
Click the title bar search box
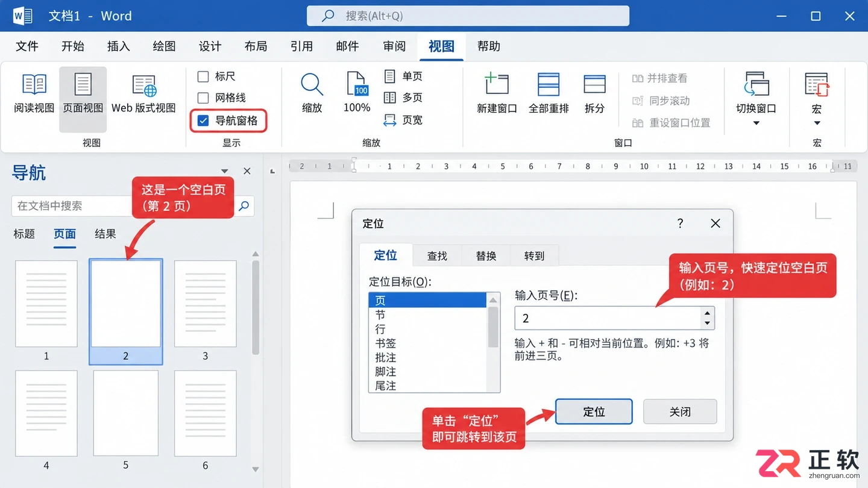click(x=468, y=16)
